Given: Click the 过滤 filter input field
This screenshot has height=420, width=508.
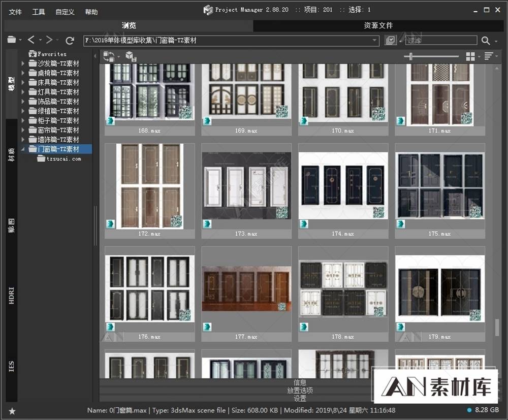Looking at the screenshot, I should click(x=441, y=40).
